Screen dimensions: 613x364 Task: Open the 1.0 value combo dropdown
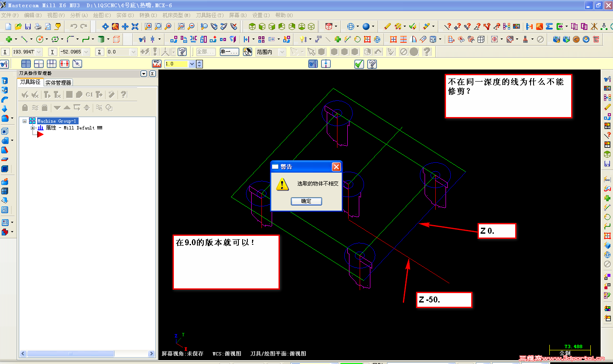coord(192,63)
